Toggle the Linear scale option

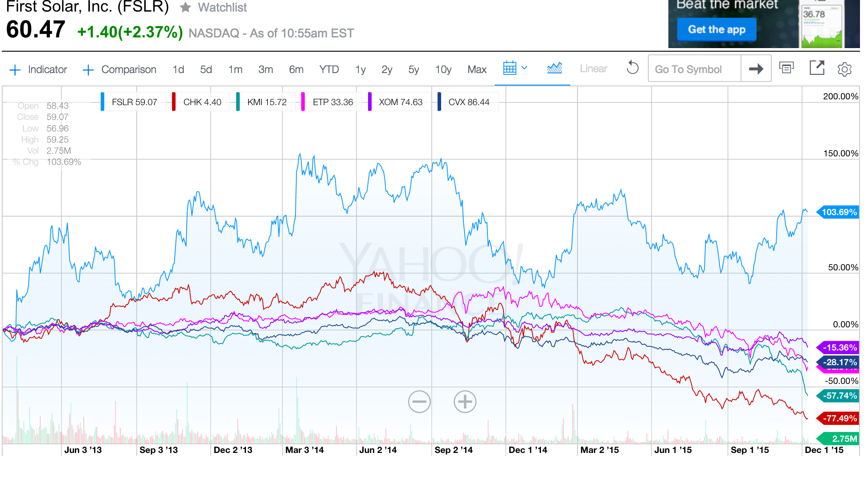(593, 69)
